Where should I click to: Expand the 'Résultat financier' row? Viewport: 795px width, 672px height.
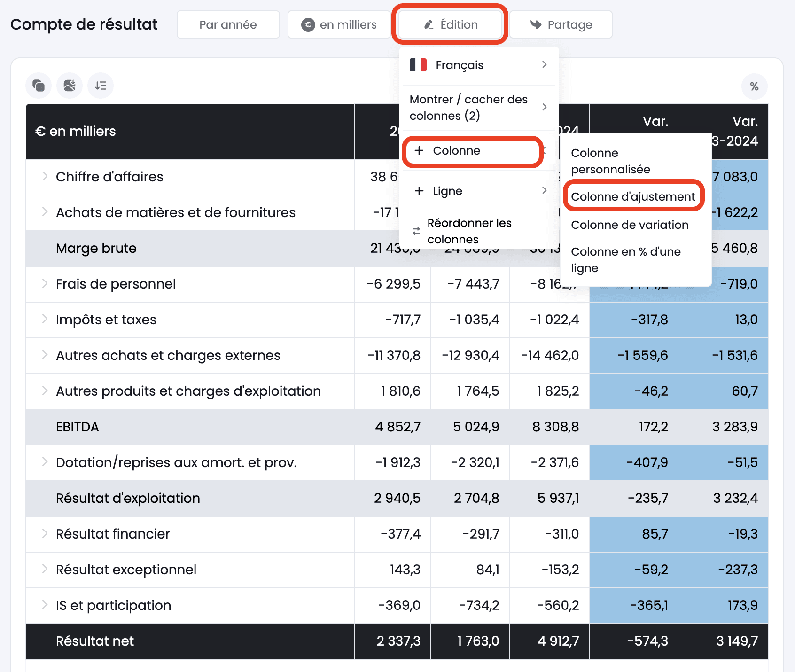click(x=45, y=533)
